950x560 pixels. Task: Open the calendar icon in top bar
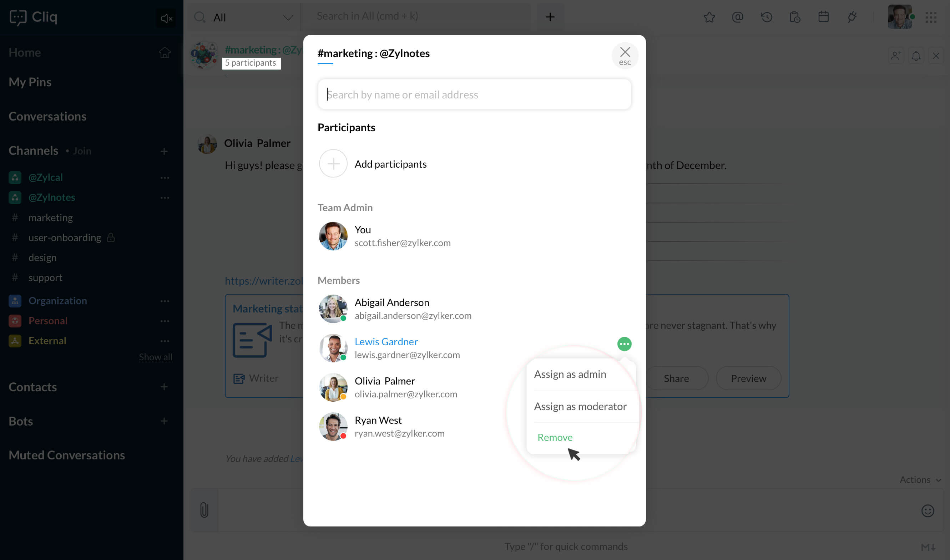pos(823,17)
